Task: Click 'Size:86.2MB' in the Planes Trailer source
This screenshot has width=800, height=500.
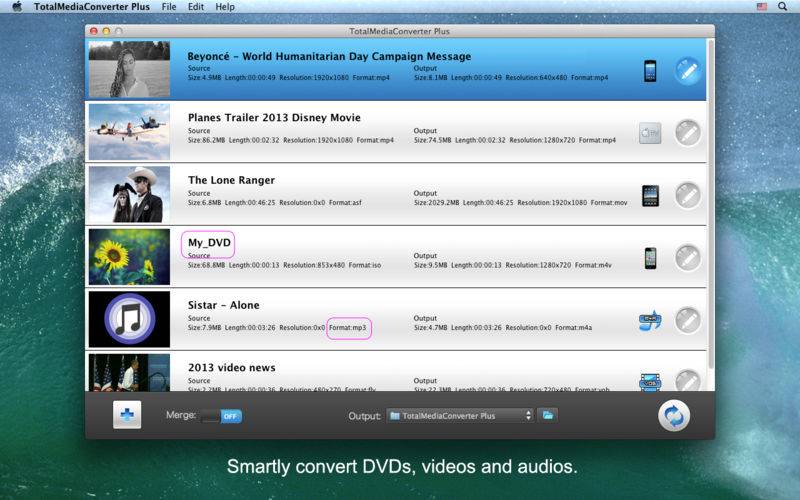Action: click(x=206, y=140)
